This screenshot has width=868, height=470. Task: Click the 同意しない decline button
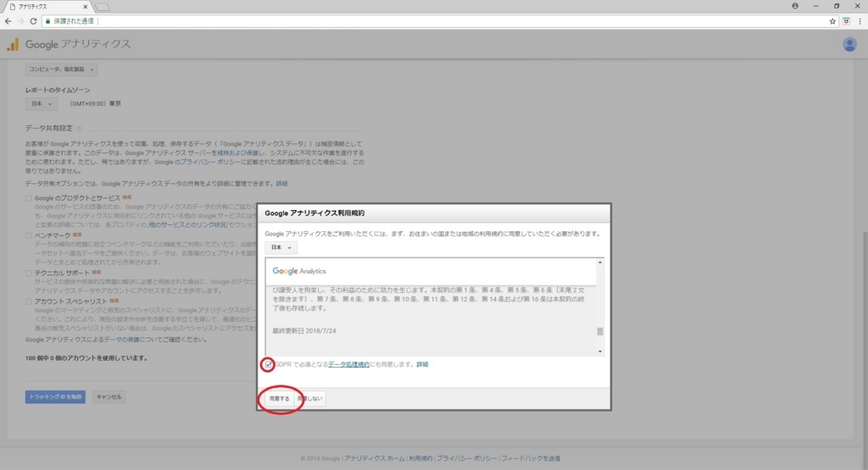pyautogui.click(x=310, y=398)
